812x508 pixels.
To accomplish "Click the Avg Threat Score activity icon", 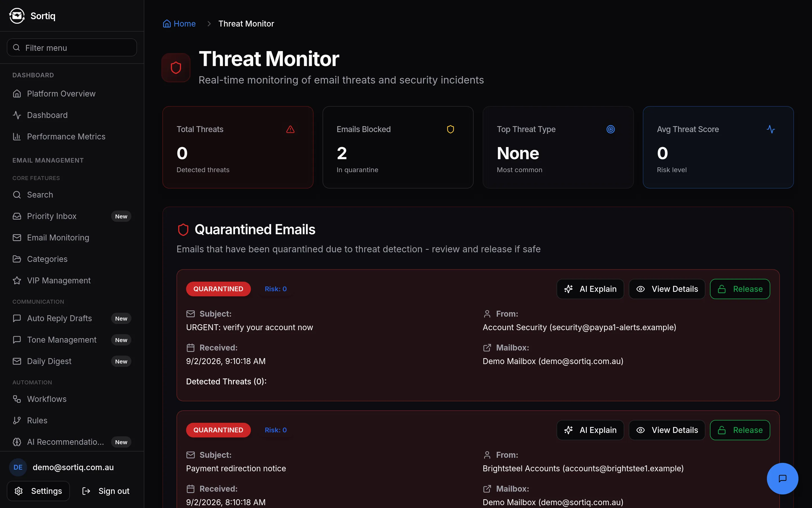I will click(771, 129).
